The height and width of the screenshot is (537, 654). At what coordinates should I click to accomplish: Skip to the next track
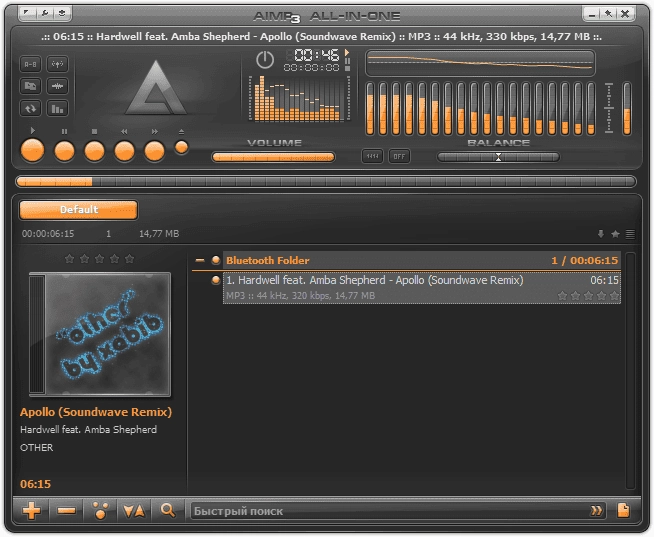pyautogui.click(x=154, y=151)
